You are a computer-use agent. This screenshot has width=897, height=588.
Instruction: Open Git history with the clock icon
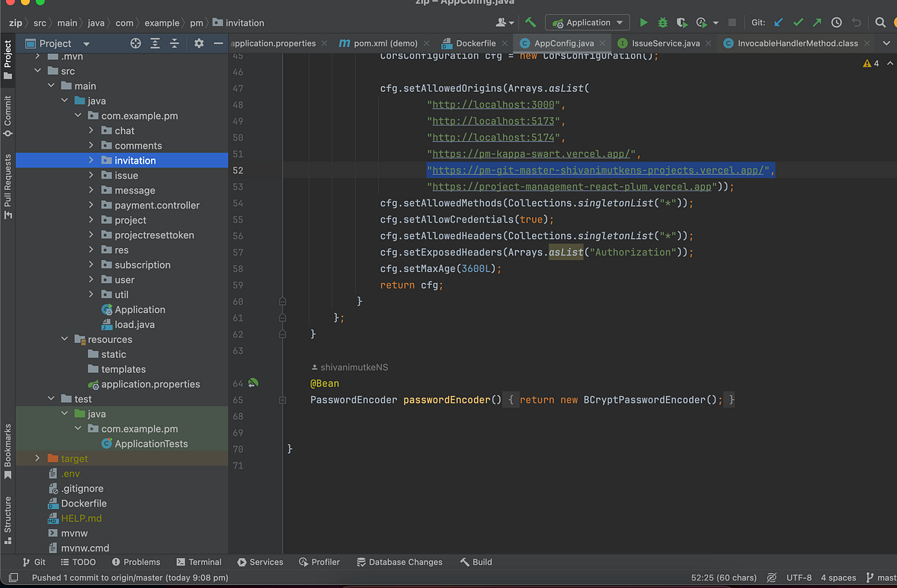pos(836,23)
